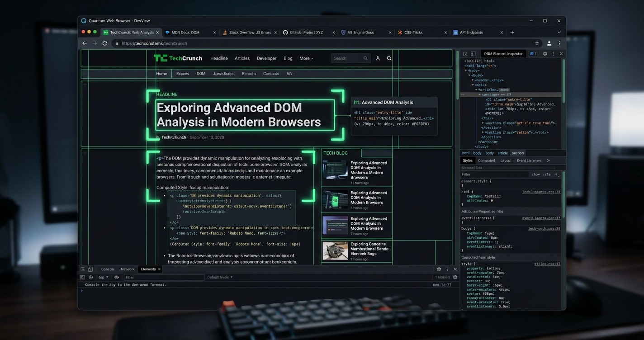This screenshot has height=340, width=644.
Task: Open the Default levels dropdown
Action: [220, 277]
